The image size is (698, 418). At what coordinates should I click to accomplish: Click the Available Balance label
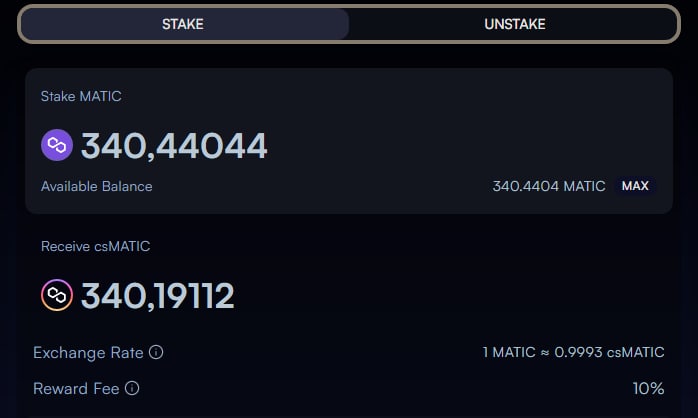coord(97,186)
